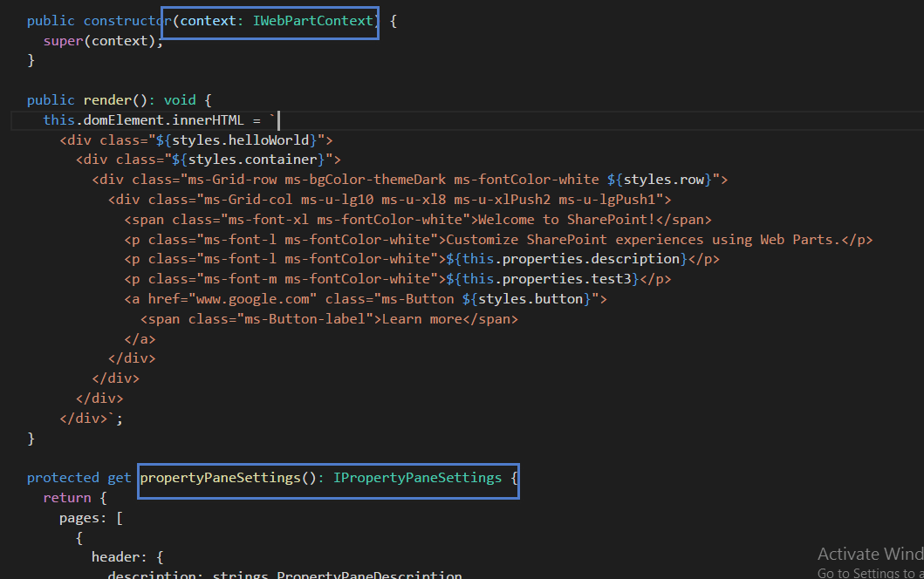924x579 pixels.
Task: Click 'Welcome to SharePoint!' text in span
Action: coord(566,221)
